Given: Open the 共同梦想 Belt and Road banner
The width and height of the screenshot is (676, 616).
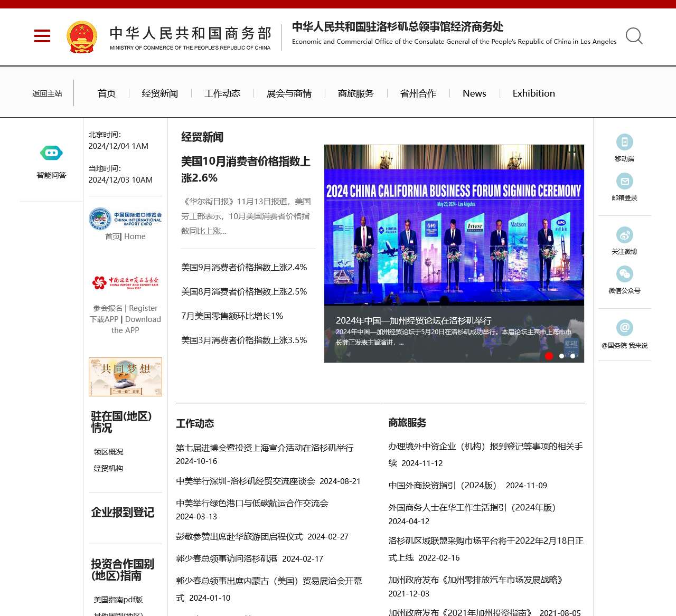Looking at the screenshot, I should point(125,376).
